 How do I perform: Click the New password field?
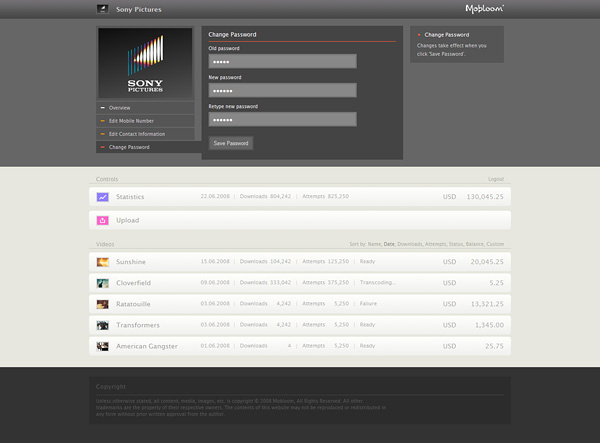pyautogui.click(x=282, y=90)
